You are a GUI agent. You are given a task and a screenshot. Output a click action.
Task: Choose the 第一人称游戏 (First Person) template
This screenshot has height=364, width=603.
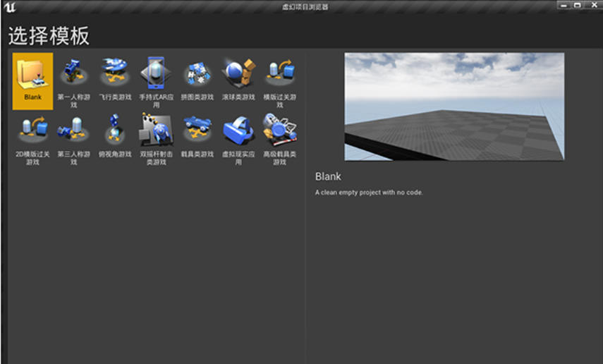click(x=73, y=80)
